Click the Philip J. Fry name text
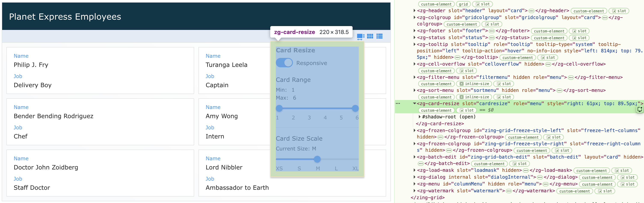The height and width of the screenshot is (203, 644). coord(31,65)
